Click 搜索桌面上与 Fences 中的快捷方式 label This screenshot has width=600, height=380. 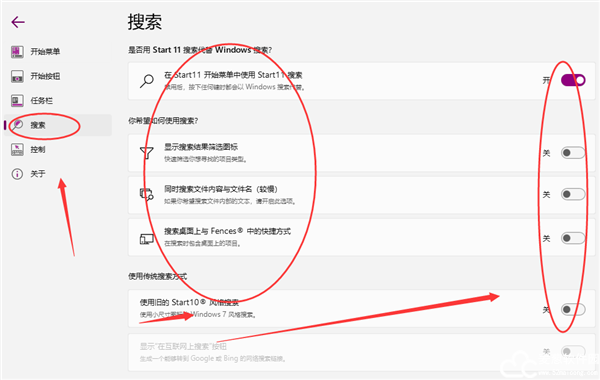pyautogui.click(x=227, y=231)
